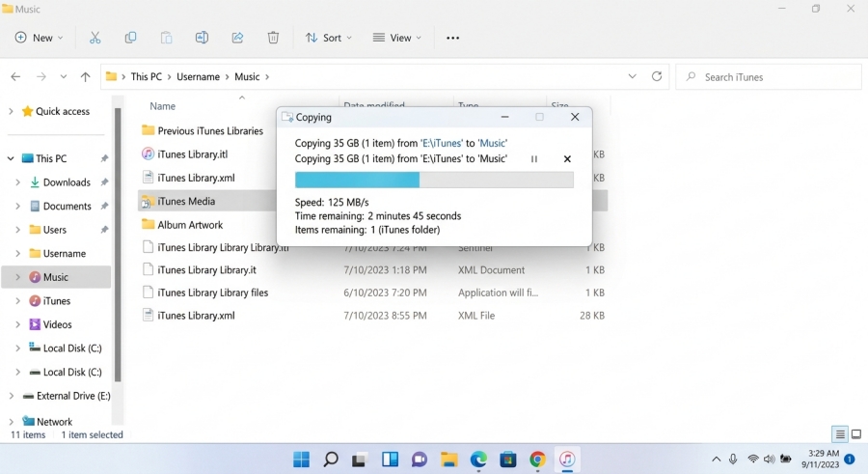The width and height of the screenshot is (868, 474).
Task: Click the Copy icon in toolbar
Action: pos(130,38)
